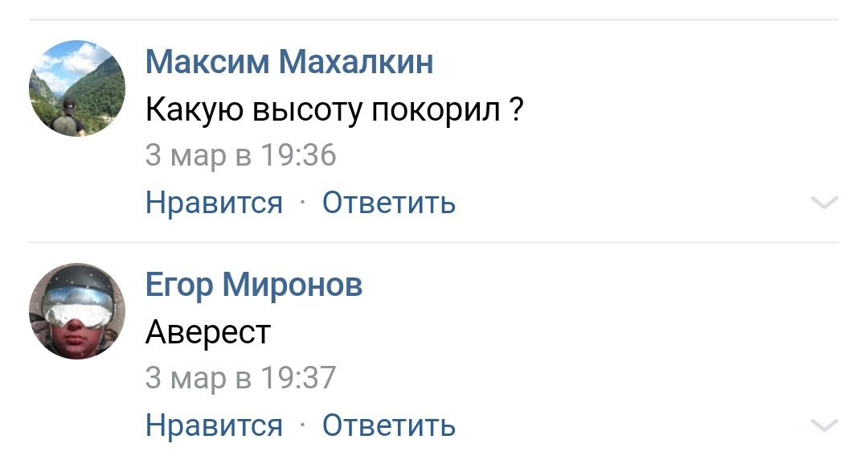
Task: Expand options chevron on Максим's comment
Action: 825,203
